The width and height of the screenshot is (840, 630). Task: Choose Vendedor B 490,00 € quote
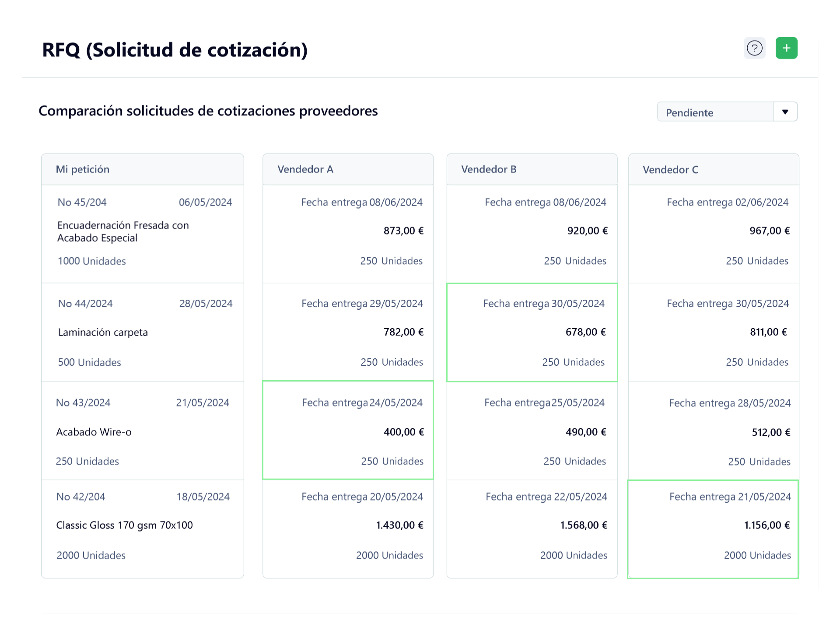[532, 431]
